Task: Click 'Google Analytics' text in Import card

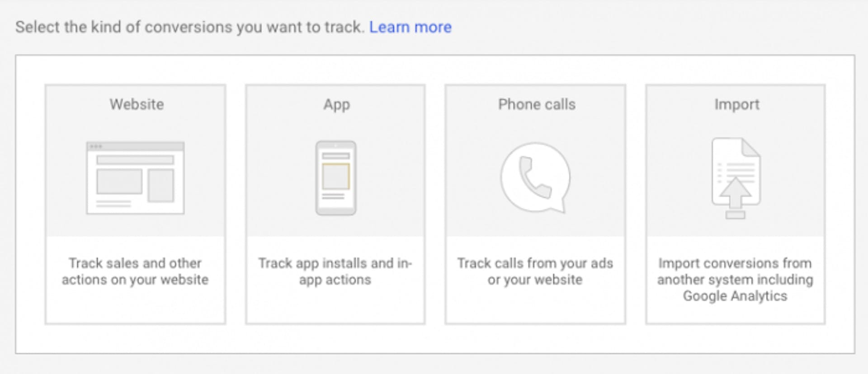Action: tap(735, 296)
